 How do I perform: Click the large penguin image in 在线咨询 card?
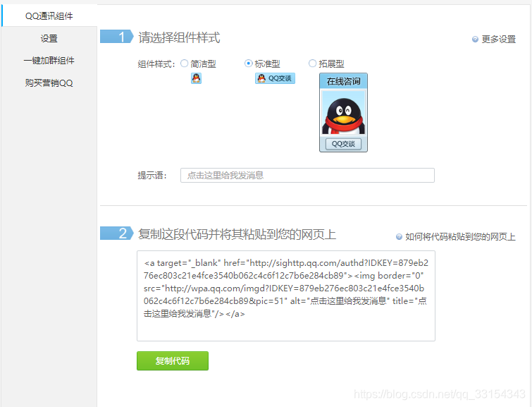(343, 114)
